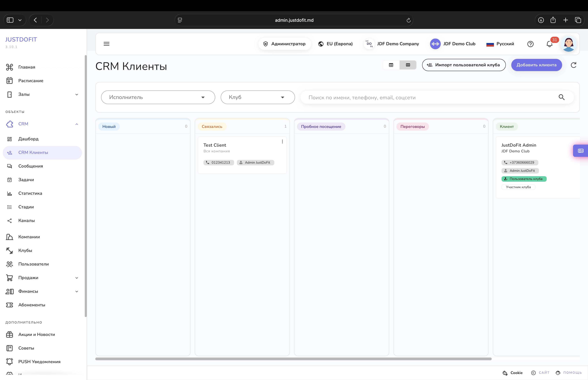Collapse the CRM sidebar section

point(77,124)
